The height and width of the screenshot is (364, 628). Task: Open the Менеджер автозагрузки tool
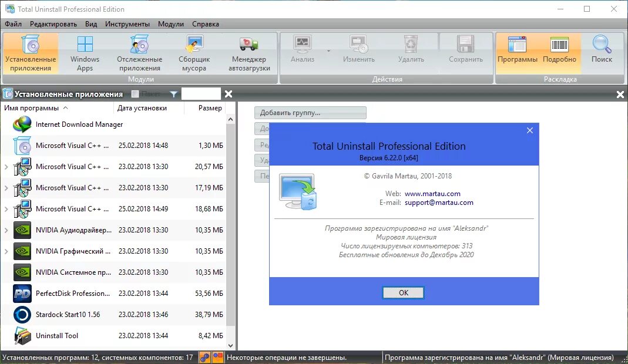pos(249,53)
